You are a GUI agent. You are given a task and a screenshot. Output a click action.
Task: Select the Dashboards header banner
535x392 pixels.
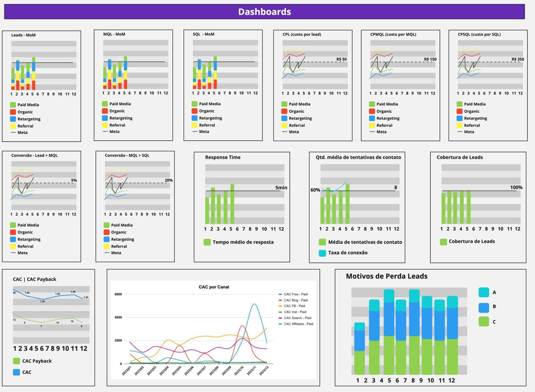click(264, 12)
